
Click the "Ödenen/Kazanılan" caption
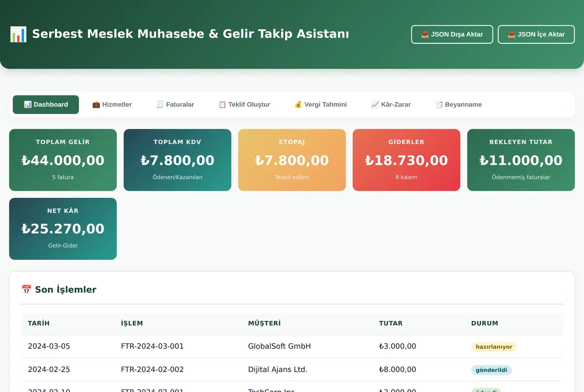178,177
